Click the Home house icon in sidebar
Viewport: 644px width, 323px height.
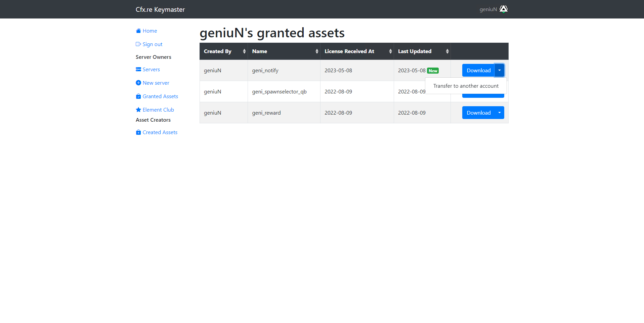138,31
